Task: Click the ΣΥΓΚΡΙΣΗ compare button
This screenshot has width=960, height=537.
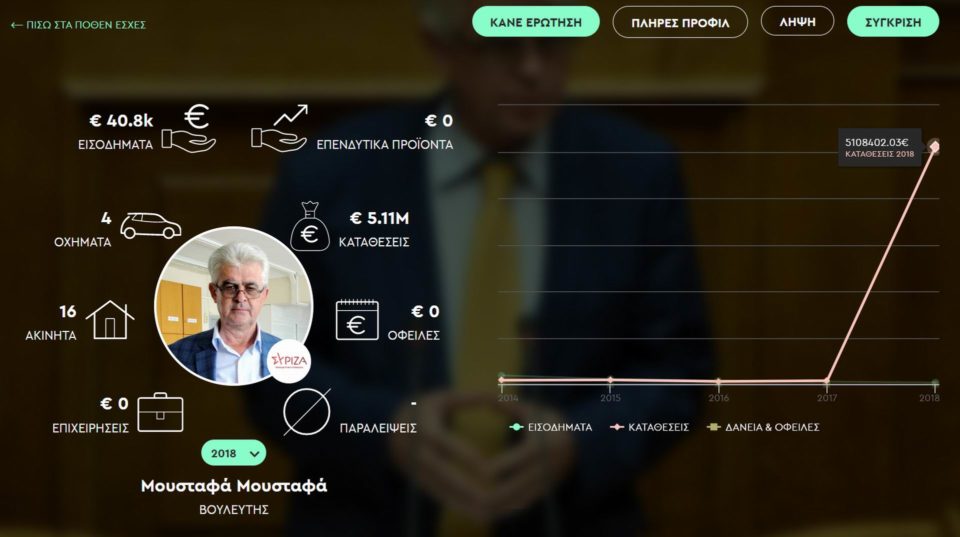Action: click(x=893, y=22)
